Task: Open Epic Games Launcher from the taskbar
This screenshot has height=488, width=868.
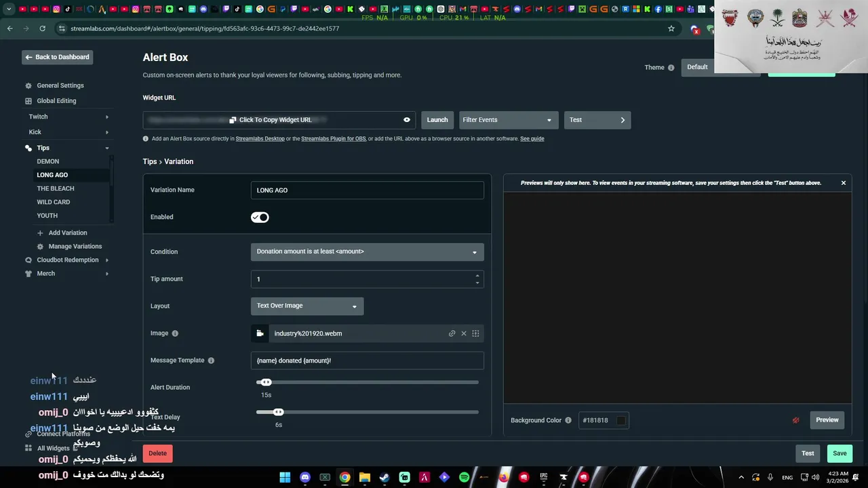Action: (544, 477)
